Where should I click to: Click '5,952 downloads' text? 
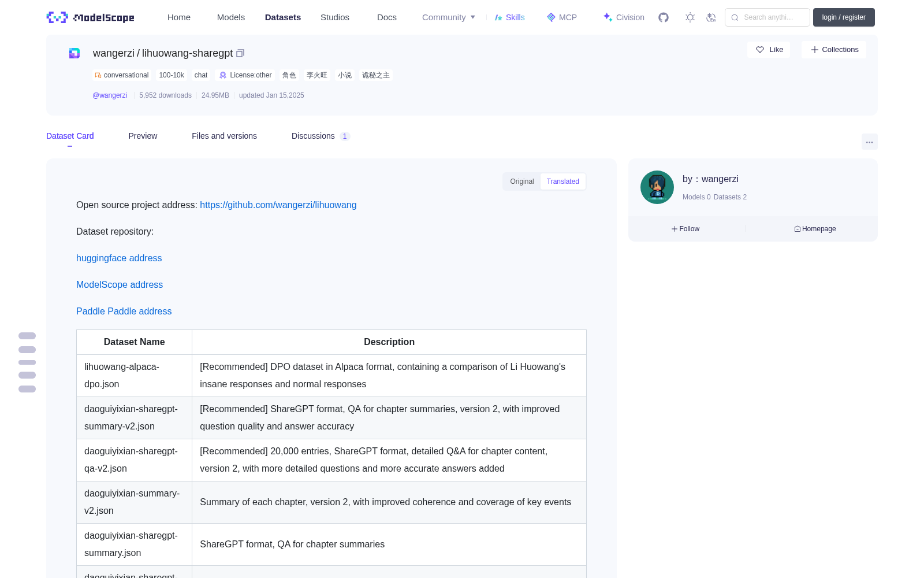(165, 95)
